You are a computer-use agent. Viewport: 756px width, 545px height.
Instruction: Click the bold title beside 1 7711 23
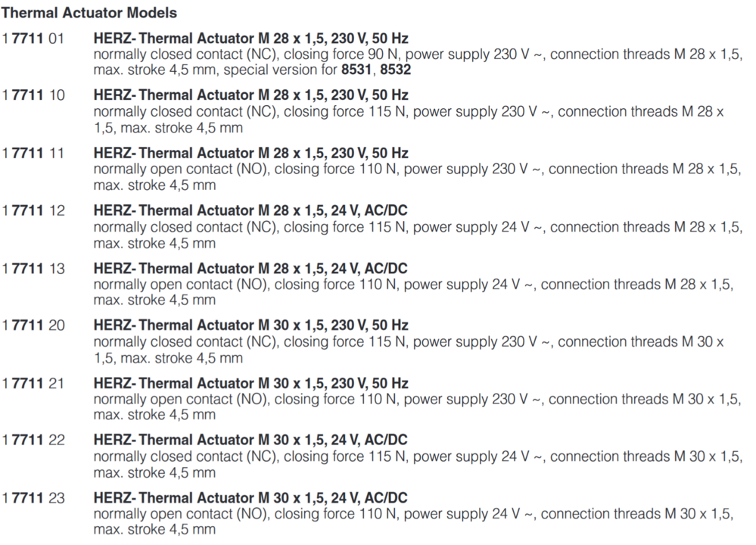coord(250,498)
